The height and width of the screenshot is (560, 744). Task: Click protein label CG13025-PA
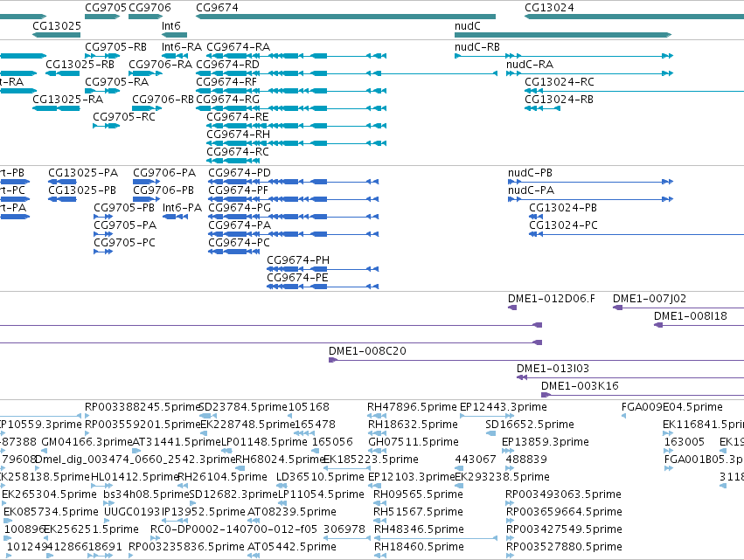pyautogui.click(x=83, y=173)
